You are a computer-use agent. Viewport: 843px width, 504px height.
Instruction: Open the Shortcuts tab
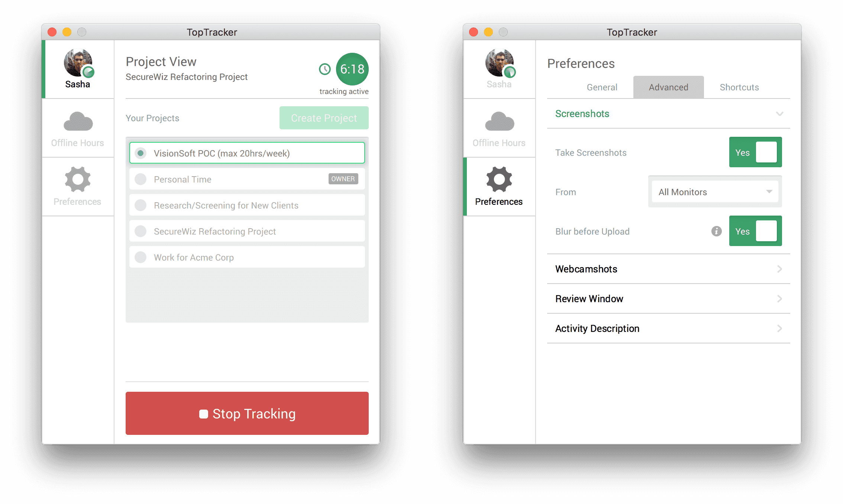tap(739, 87)
